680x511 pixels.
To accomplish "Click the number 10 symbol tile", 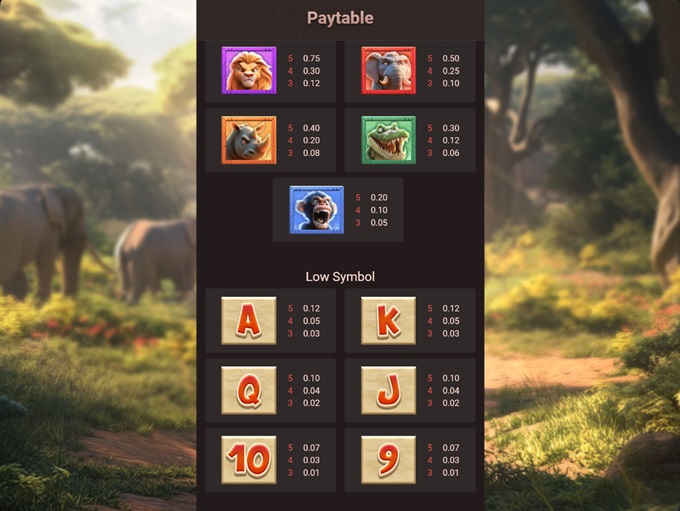I will point(249,460).
